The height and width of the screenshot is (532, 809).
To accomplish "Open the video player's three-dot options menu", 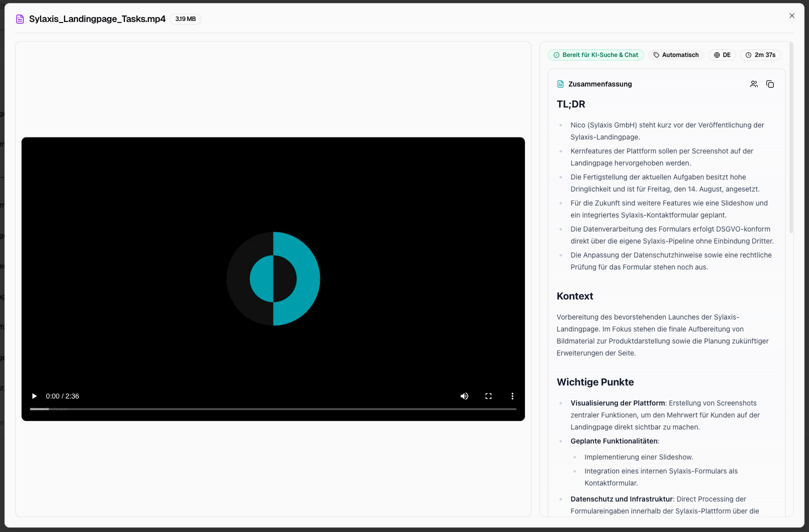I will (512, 396).
